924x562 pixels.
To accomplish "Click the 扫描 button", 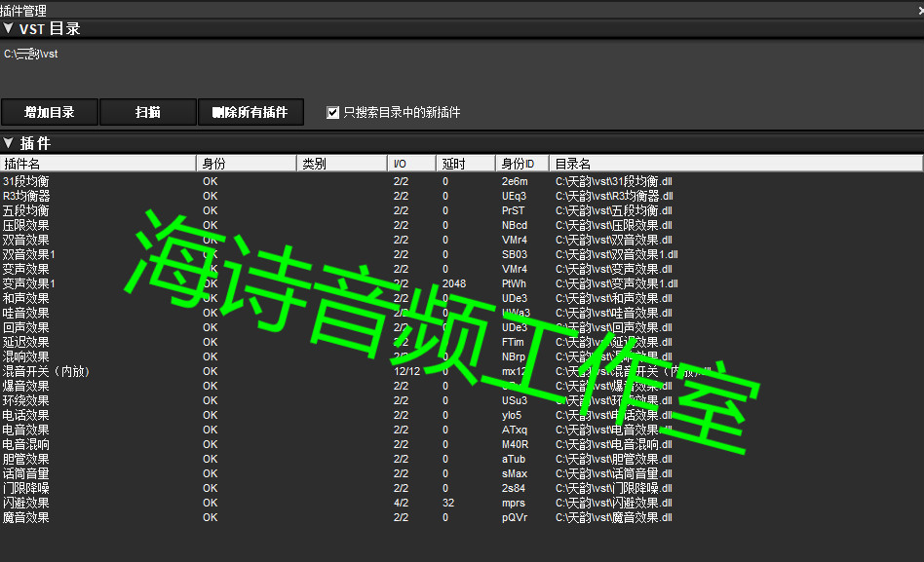I will tap(148, 112).
